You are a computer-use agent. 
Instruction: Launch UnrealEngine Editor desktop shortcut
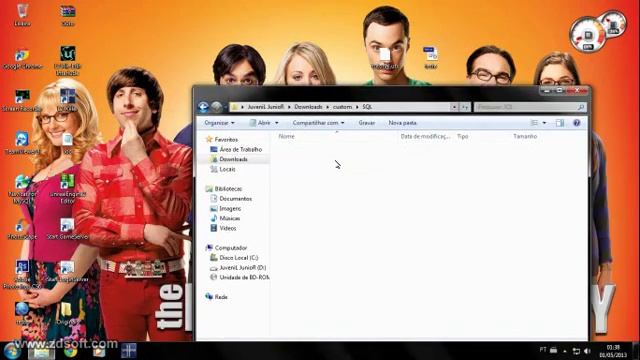coord(67,189)
